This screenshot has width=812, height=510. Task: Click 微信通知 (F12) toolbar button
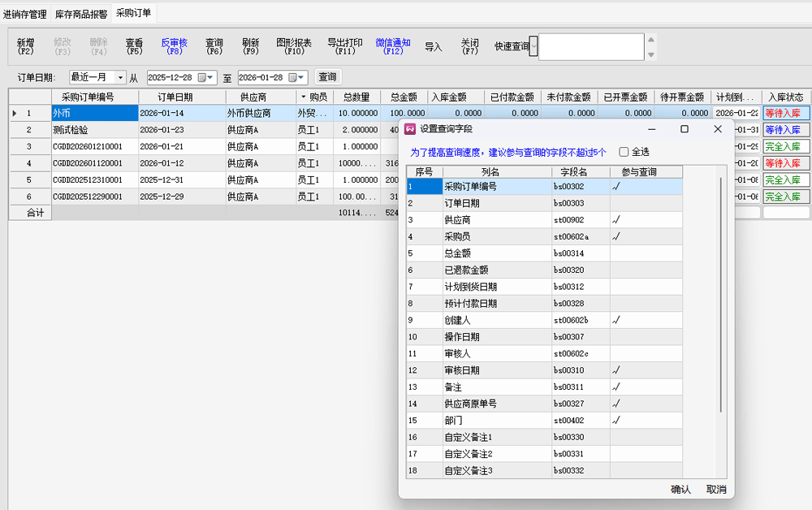point(393,46)
